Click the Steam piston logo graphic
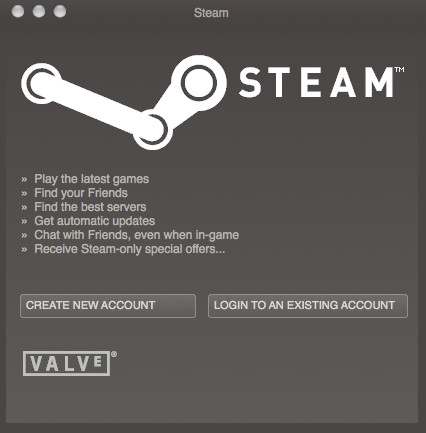 124,102
